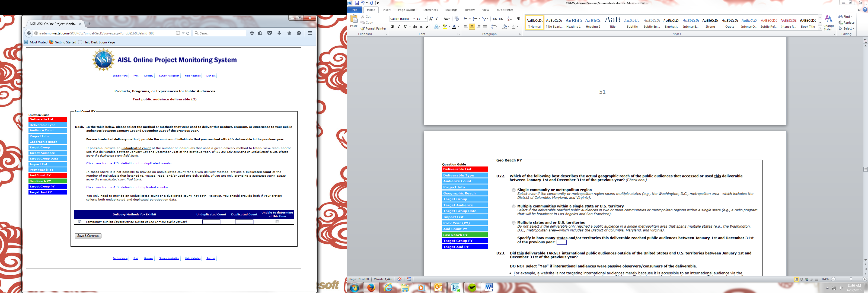
Task: Open the font name dropdown
Action: click(414, 19)
